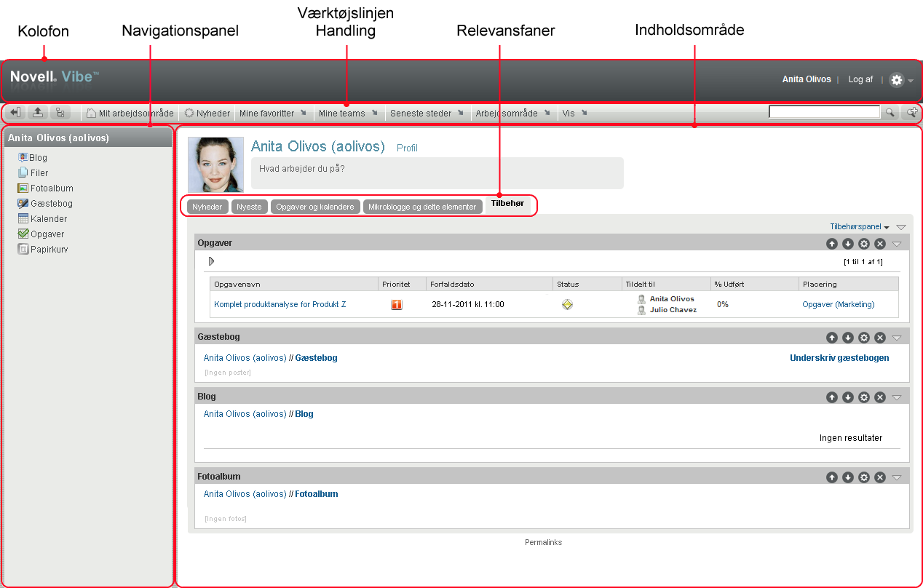Open task Komplet produktanalyse for Produkt Z

[280, 304]
